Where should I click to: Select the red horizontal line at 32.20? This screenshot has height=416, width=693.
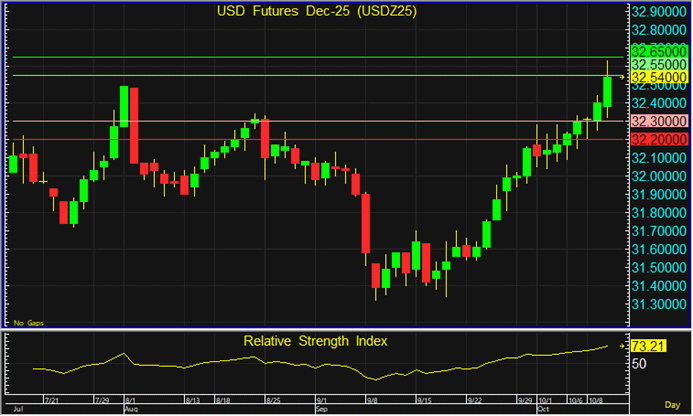(300, 139)
